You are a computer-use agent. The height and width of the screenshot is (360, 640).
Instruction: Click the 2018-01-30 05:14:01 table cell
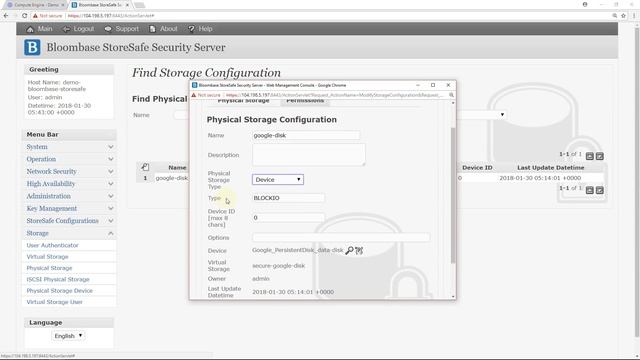(x=540, y=178)
